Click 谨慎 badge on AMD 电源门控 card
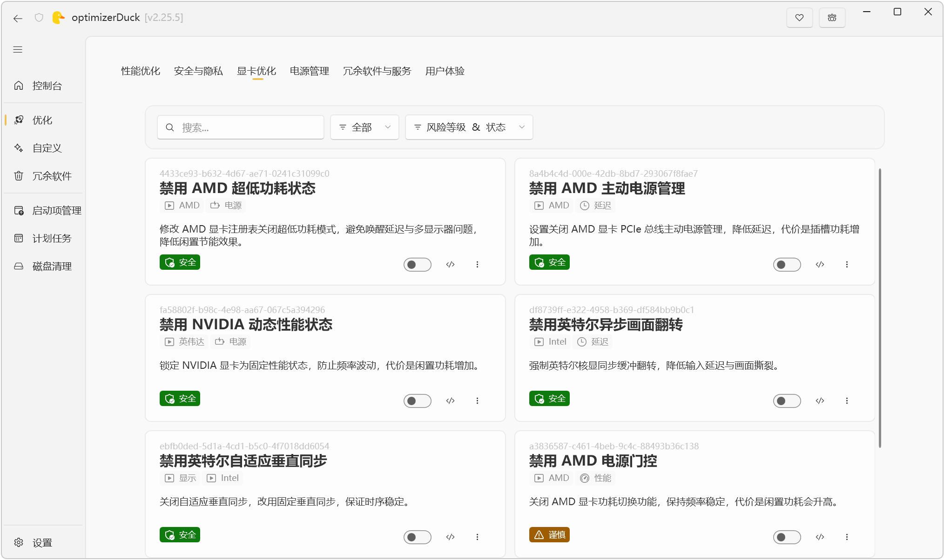The width and height of the screenshot is (944, 560). [x=549, y=535]
